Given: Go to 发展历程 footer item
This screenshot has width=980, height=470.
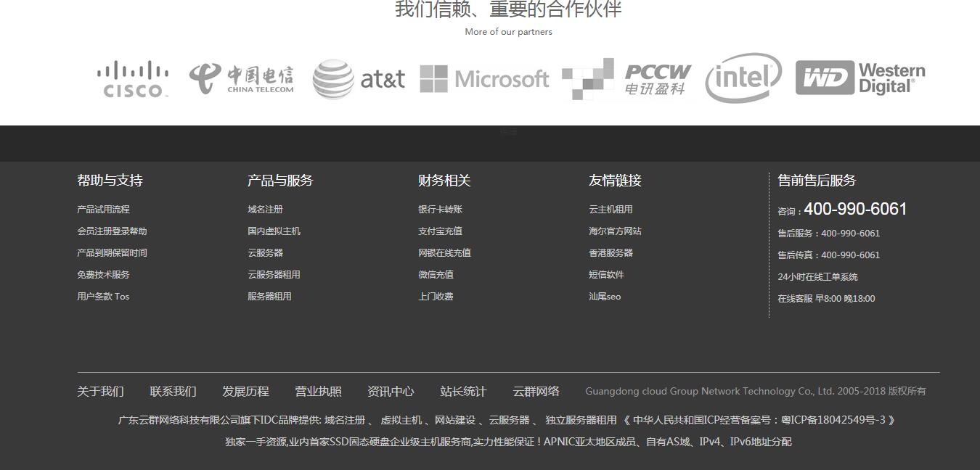Looking at the screenshot, I should (x=245, y=392).
